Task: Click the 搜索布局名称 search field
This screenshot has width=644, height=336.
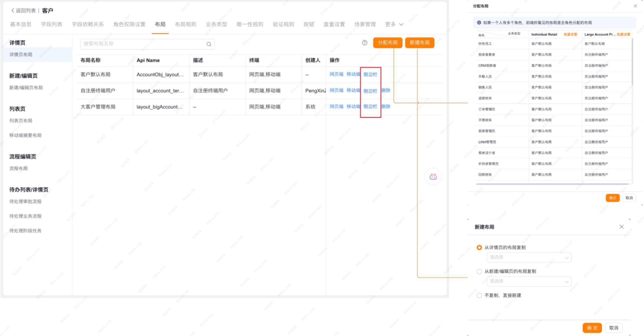Action: coord(143,44)
